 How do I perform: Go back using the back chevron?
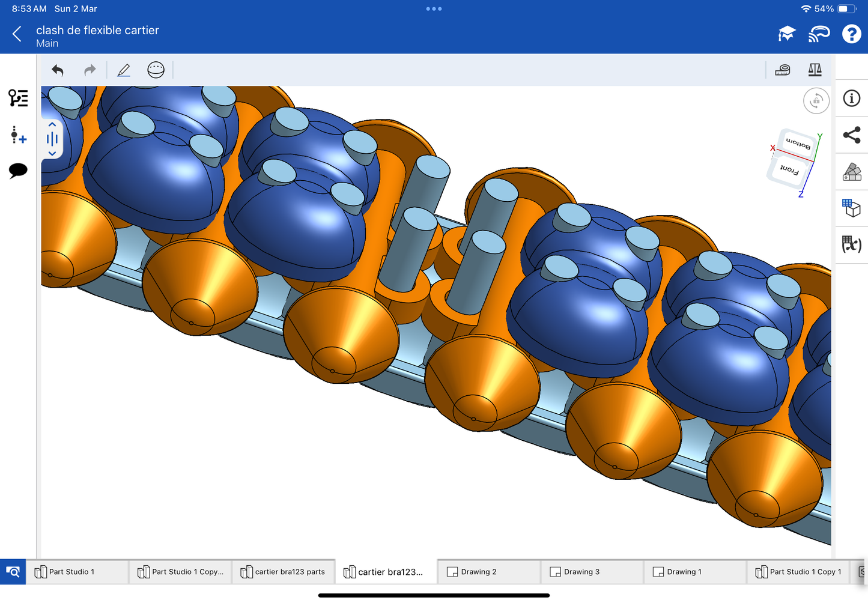tap(17, 34)
